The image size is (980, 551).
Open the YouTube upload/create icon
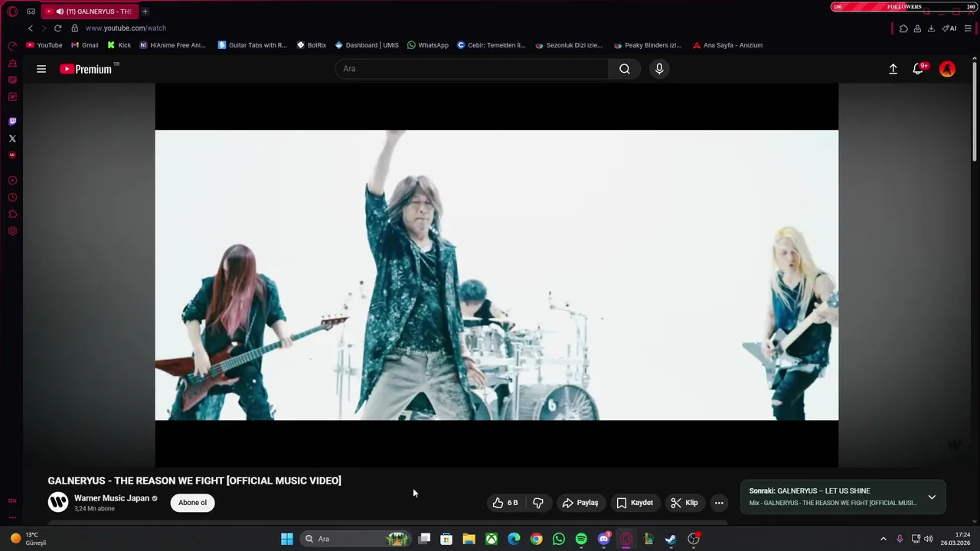tap(893, 69)
